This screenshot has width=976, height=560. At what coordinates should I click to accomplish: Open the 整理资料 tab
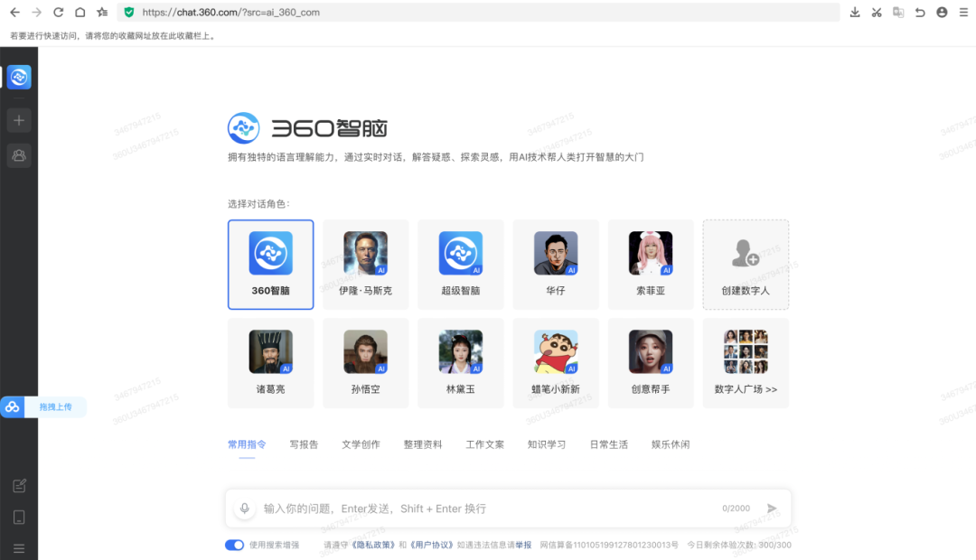tap(423, 444)
